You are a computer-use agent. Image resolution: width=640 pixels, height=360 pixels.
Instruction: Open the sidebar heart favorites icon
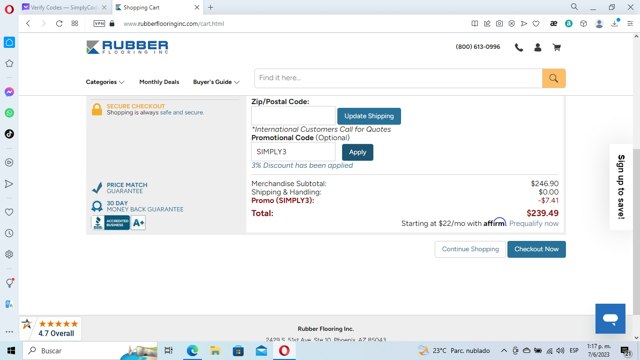click(x=9, y=212)
